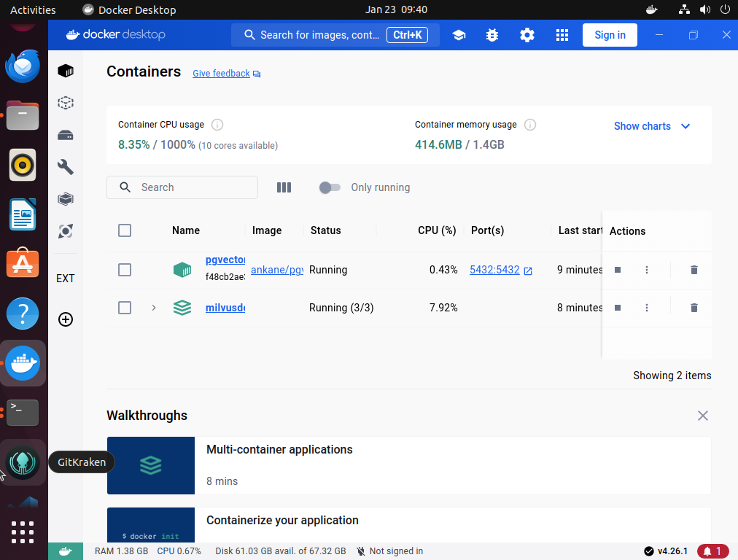Toggle the Only running switch
738x560 pixels.
(x=330, y=187)
